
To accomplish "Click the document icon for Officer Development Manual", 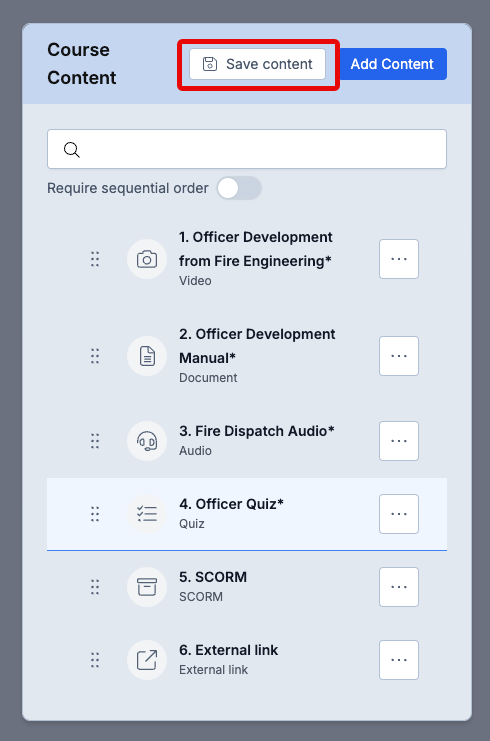I will 147,356.
